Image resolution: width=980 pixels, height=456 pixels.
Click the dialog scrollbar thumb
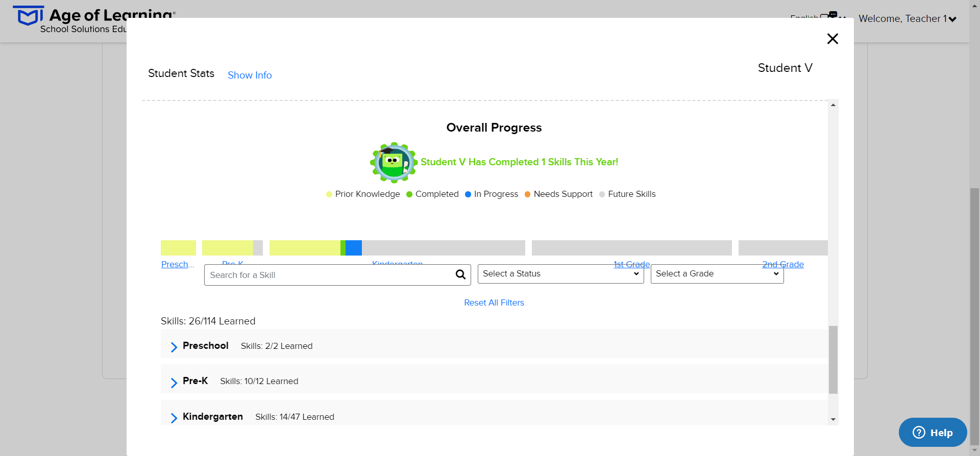point(833,360)
